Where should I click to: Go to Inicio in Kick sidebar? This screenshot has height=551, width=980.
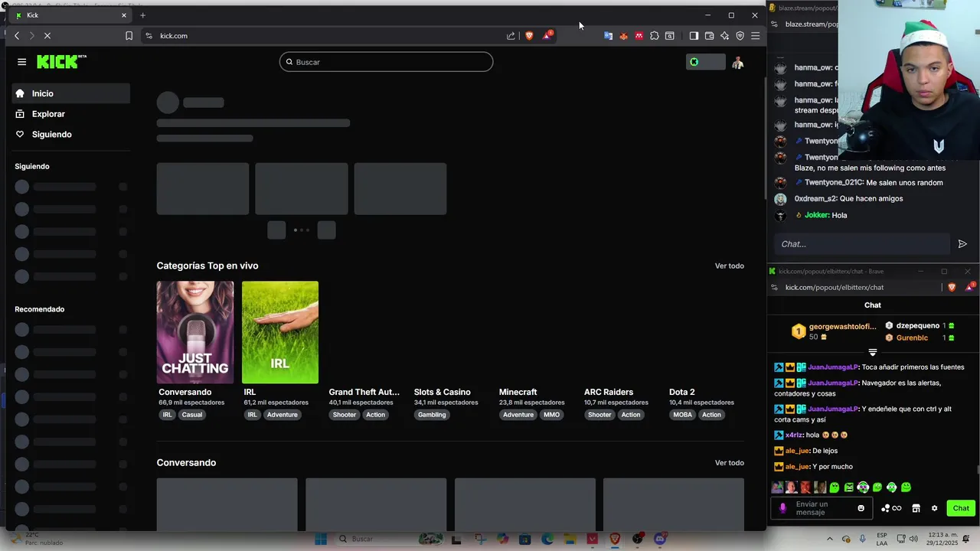[x=71, y=93]
